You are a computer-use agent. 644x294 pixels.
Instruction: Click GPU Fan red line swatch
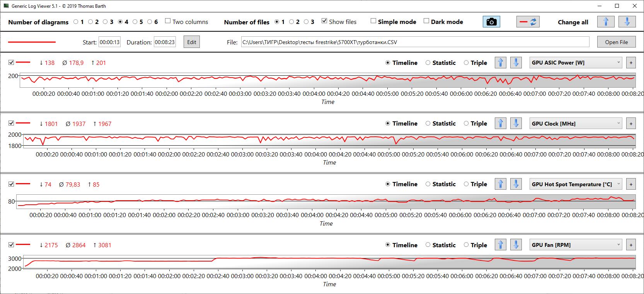pyautogui.click(x=23, y=245)
